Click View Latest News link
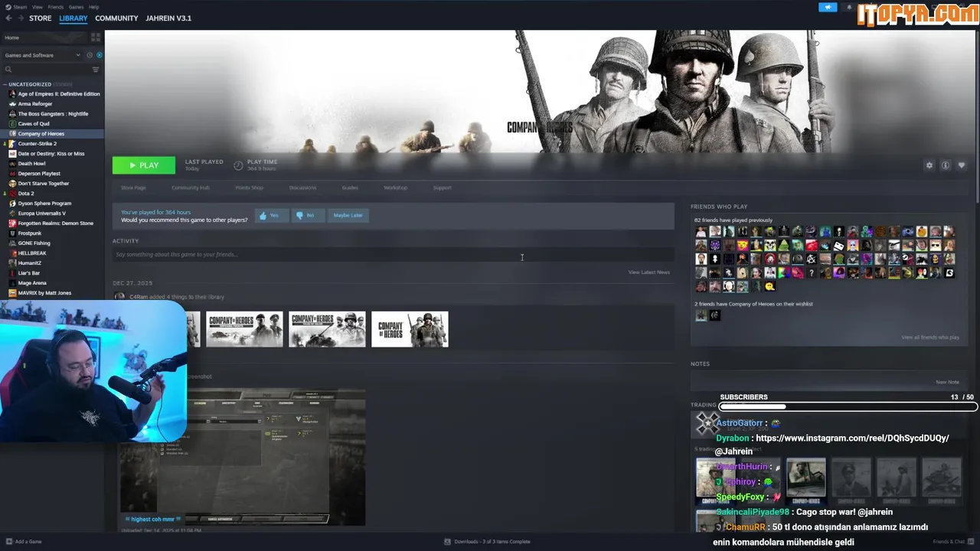980x551 pixels. 649,272
